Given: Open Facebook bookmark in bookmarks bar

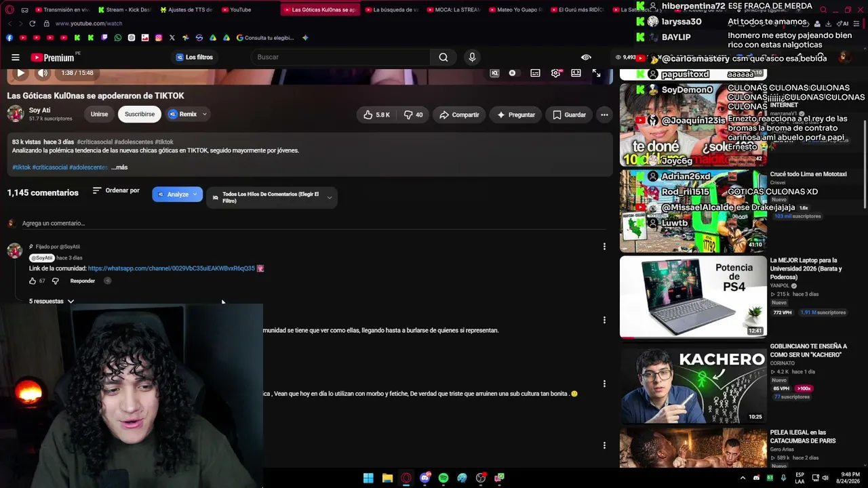Looking at the screenshot, I should click(x=9, y=38).
